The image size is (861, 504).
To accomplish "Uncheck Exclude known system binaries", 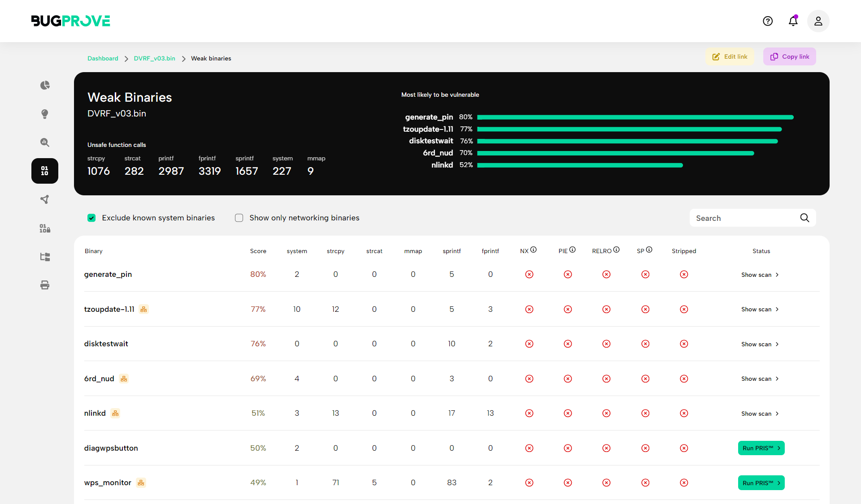I will point(91,218).
